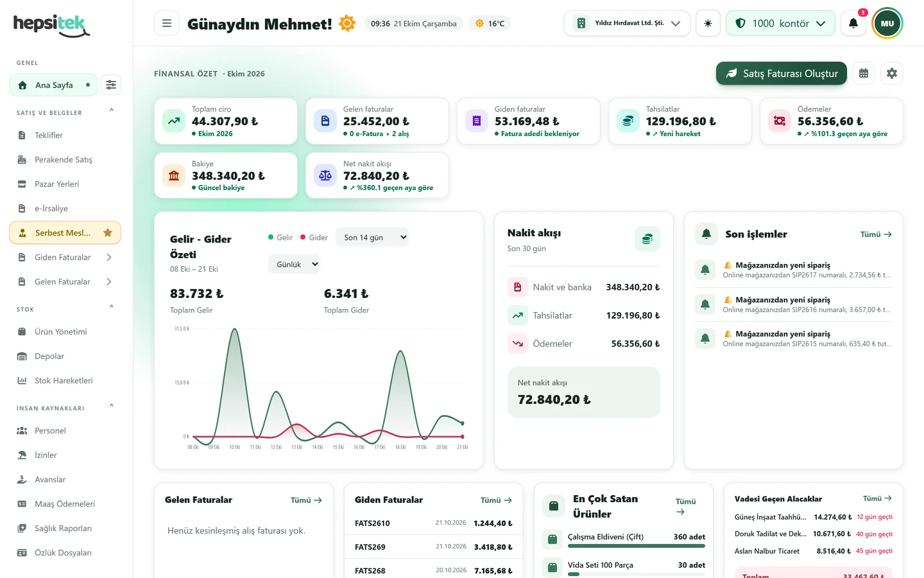Image resolution: width=924 pixels, height=578 pixels.
Task: Open 1000 kontör dropdown
Action: point(780,23)
